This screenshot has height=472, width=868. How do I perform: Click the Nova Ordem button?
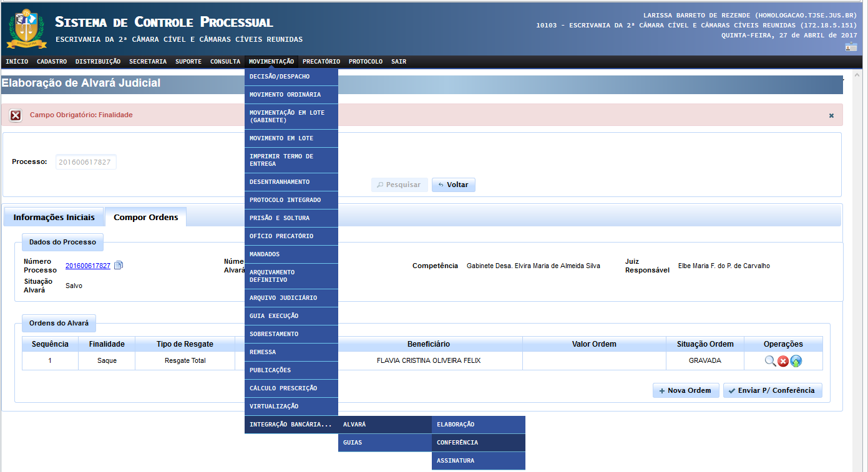(686, 390)
